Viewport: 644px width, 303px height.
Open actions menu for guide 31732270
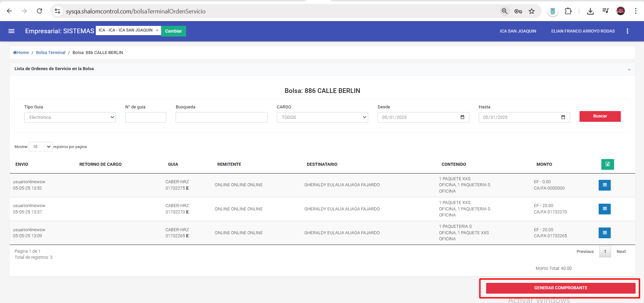604,209
